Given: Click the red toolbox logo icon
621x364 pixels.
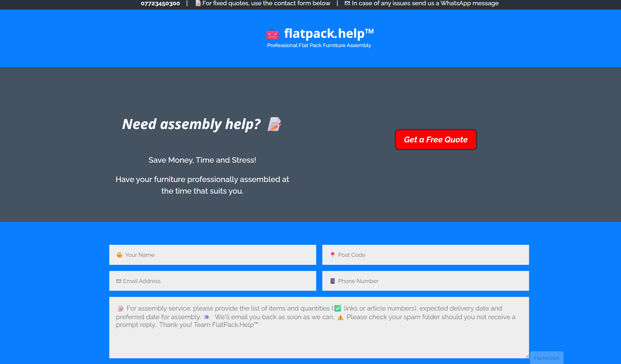Looking at the screenshot, I should 272,34.
